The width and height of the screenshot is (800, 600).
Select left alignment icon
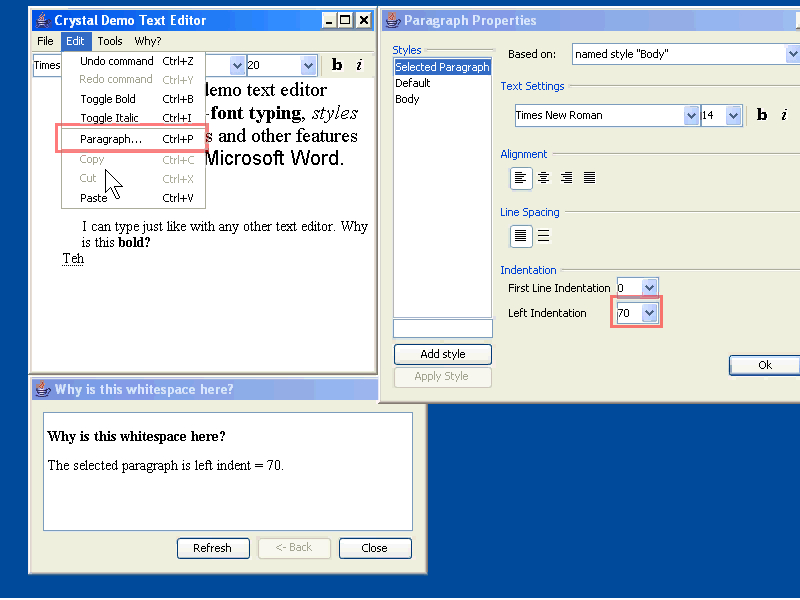click(521, 178)
